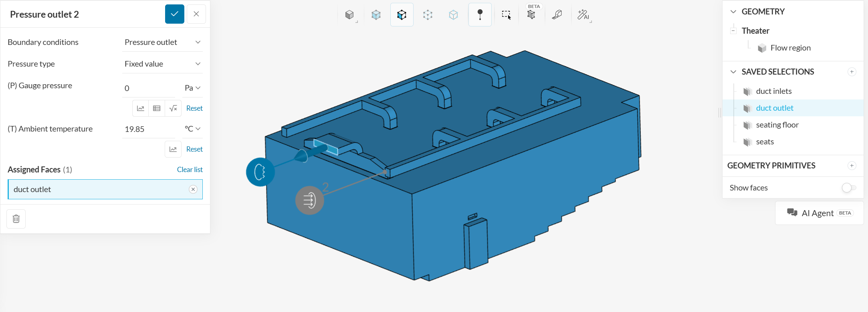Viewport: 868px width, 312px height.
Task: Select the seating floor saved selection
Action: coord(777,125)
